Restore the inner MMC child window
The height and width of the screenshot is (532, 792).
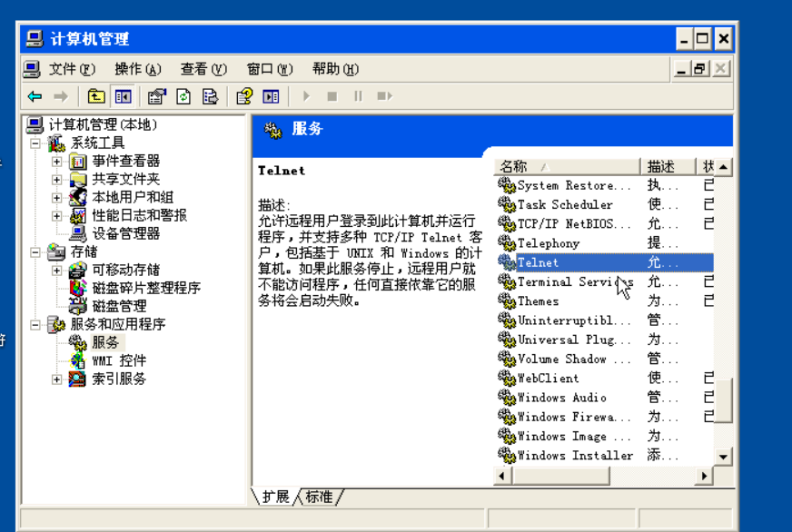click(x=699, y=69)
